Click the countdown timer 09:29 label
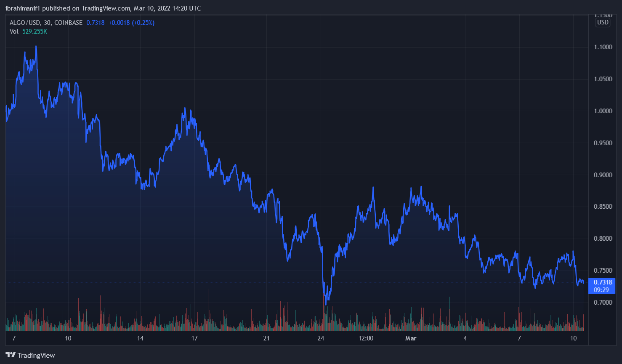622x364 pixels. coord(601,290)
